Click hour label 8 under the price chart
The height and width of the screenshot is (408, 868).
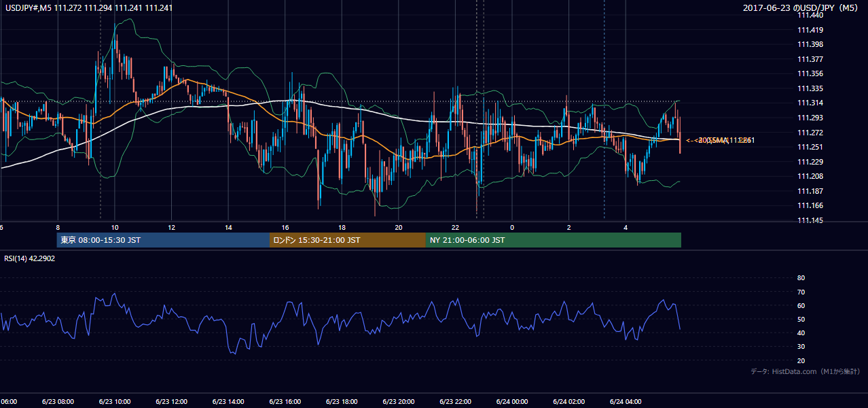click(x=58, y=228)
